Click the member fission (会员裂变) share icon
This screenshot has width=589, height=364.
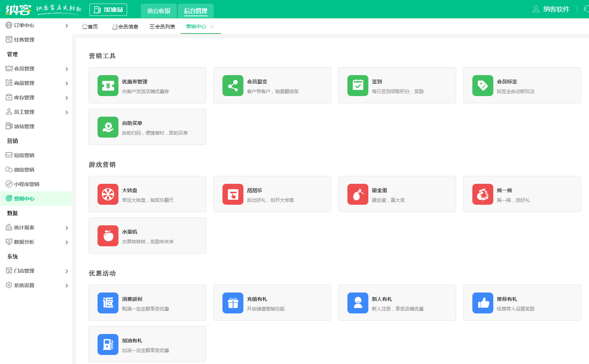click(233, 86)
